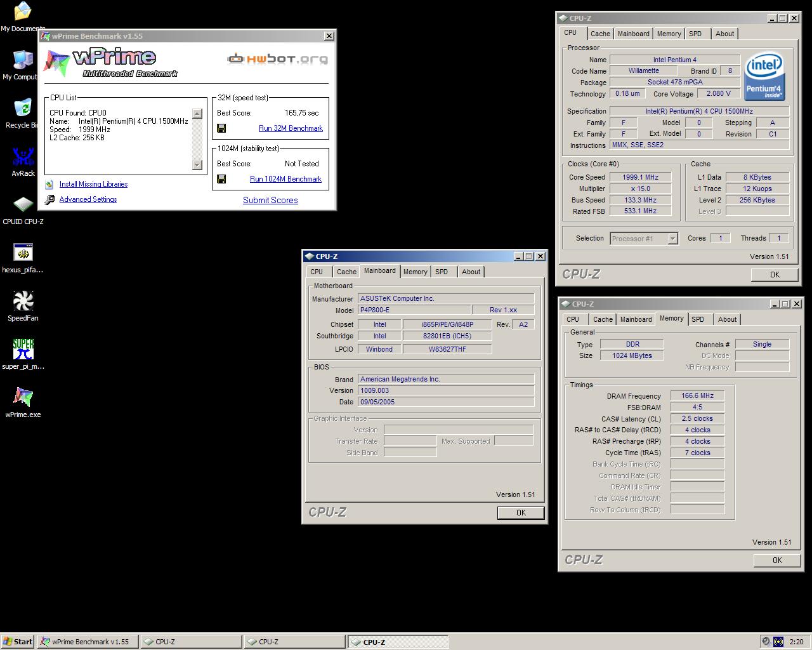Switch to Memory tab in top-right CPU-Z
This screenshot has height=650, width=812.
(669, 34)
